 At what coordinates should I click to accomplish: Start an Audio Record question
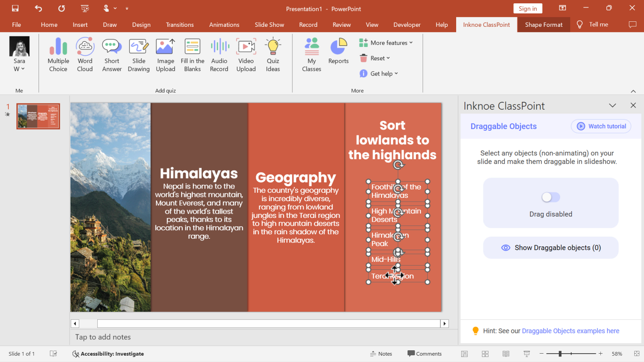(x=219, y=54)
